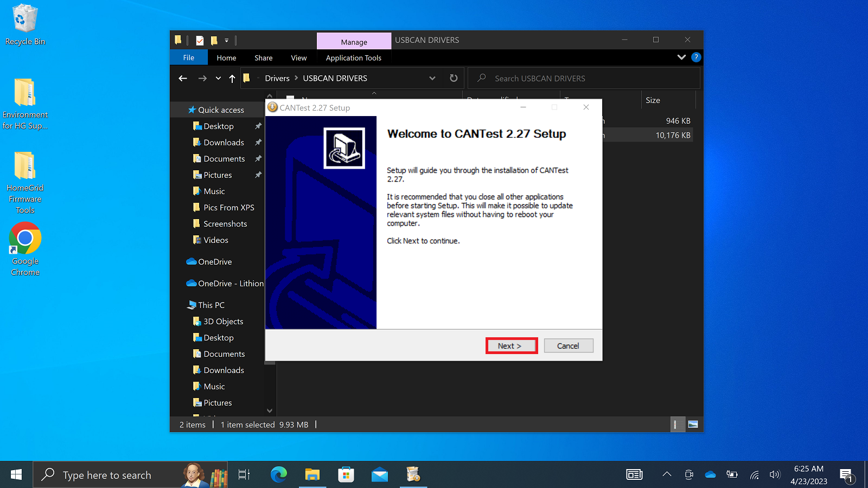Image resolution: width=868 pixels, height=488 pixels.
Task: Go back in File Explorer
Action: click(183, 79)
